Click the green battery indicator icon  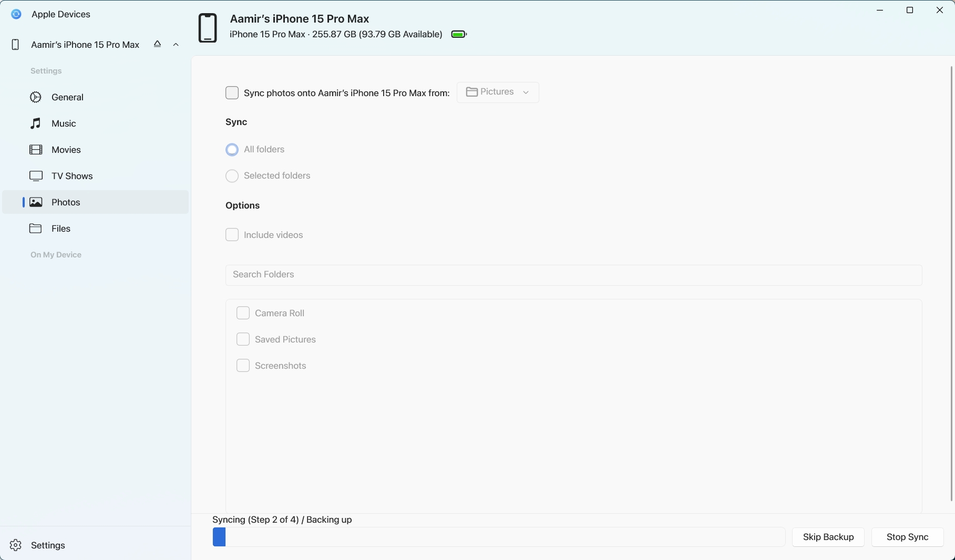coord(459,35)
